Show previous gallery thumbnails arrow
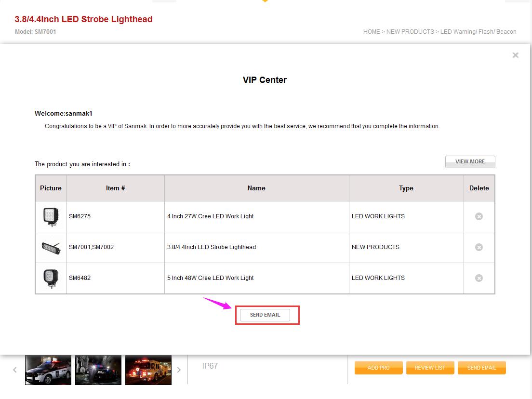This screenshot has width=532, height=399. 15,370
